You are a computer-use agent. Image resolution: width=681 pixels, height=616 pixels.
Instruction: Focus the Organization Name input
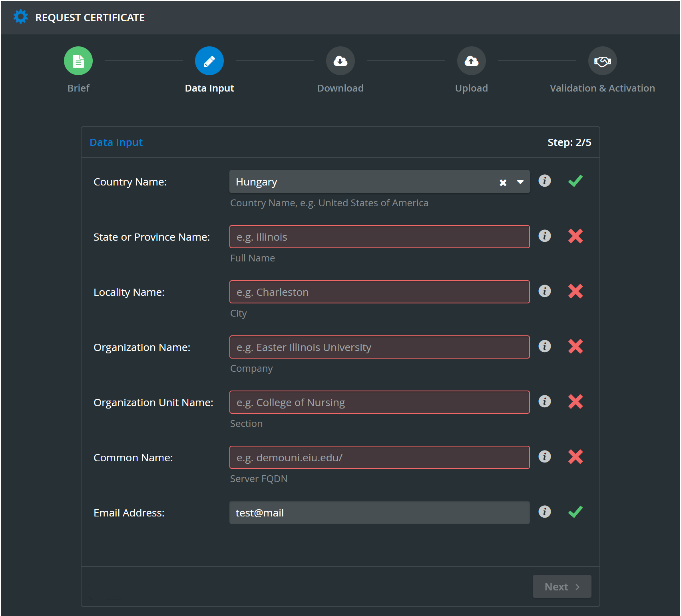[380, 347]
